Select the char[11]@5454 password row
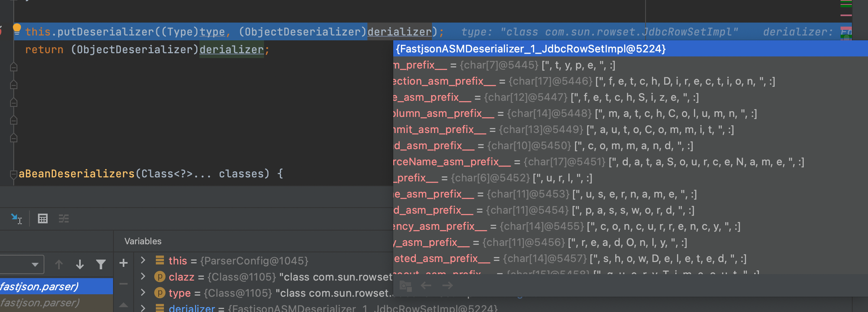 click(631, 210)
